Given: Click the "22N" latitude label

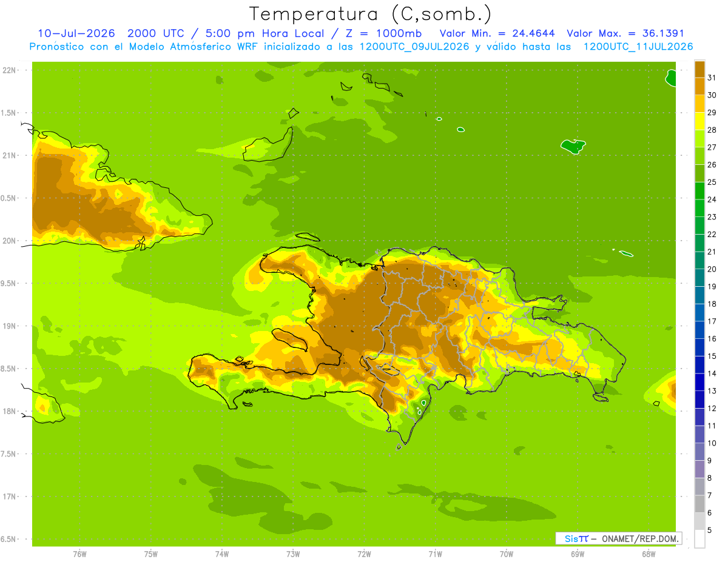Looking at the screenshot, I should click(10, 70).
